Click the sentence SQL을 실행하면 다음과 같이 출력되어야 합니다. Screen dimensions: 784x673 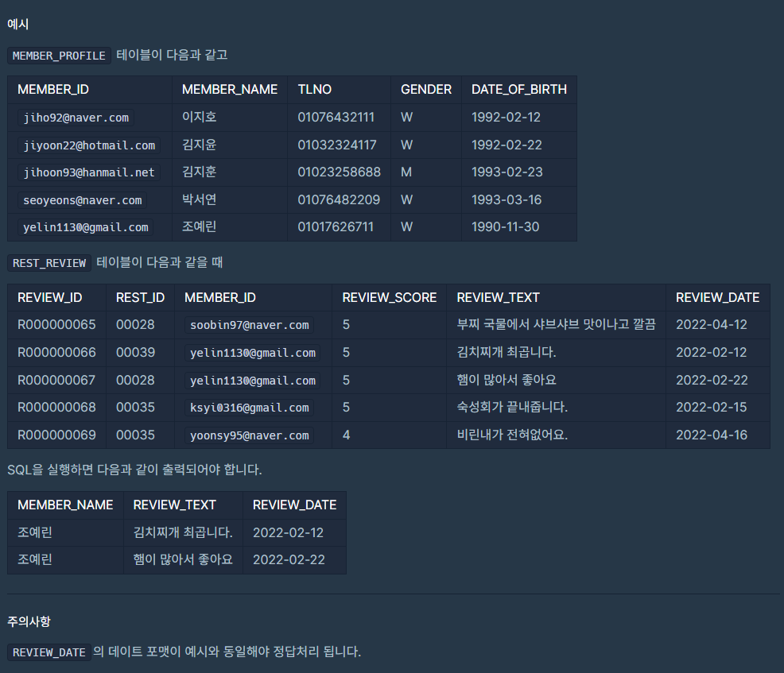click(x=134, y=470)
